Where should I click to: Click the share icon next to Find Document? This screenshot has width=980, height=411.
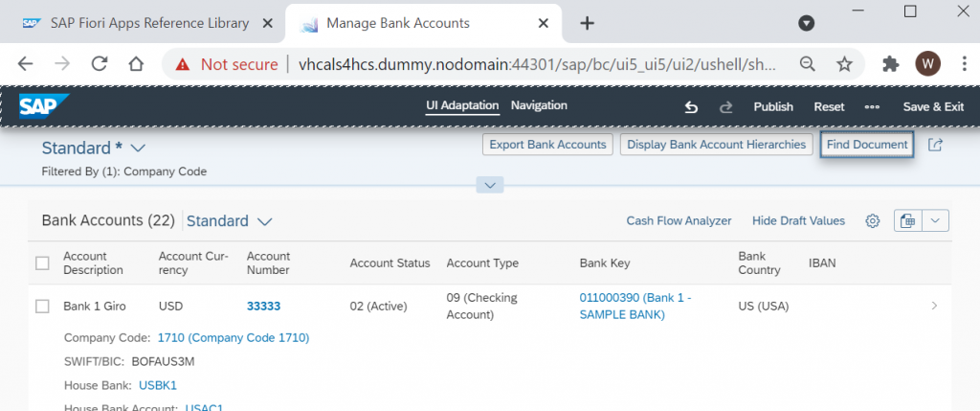pos(935,145)
